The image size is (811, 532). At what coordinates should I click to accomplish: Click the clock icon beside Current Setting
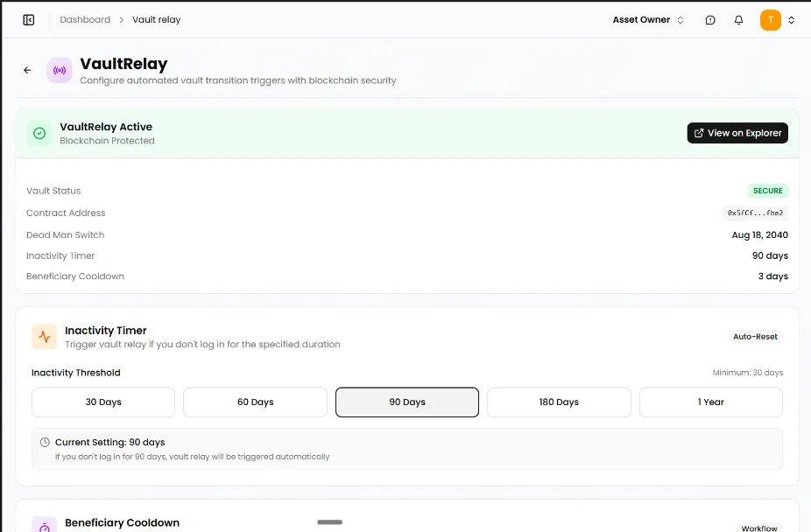(x=45, y=442)
